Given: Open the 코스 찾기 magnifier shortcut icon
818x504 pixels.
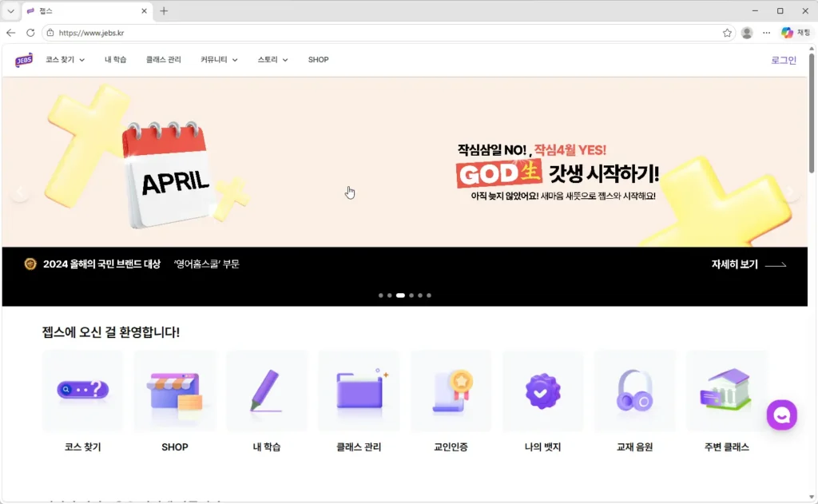Looking at the screenshot, I should [83, 391].
